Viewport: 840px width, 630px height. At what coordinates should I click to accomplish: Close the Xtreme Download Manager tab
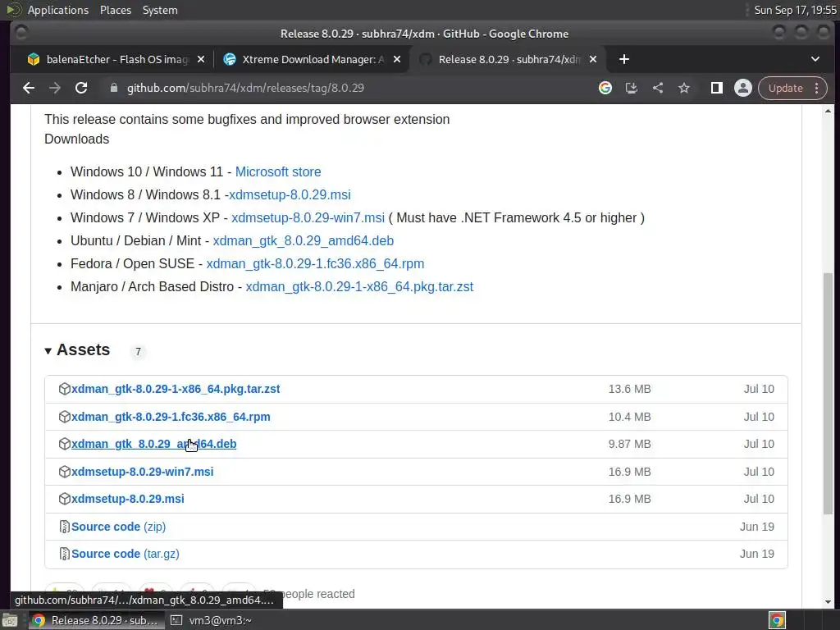397,59
